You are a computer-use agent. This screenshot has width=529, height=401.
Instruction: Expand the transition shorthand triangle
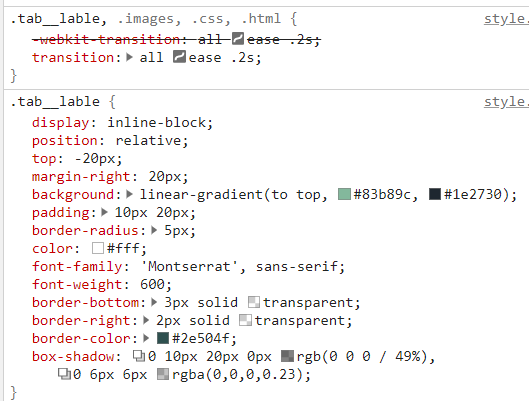(130, 57)
